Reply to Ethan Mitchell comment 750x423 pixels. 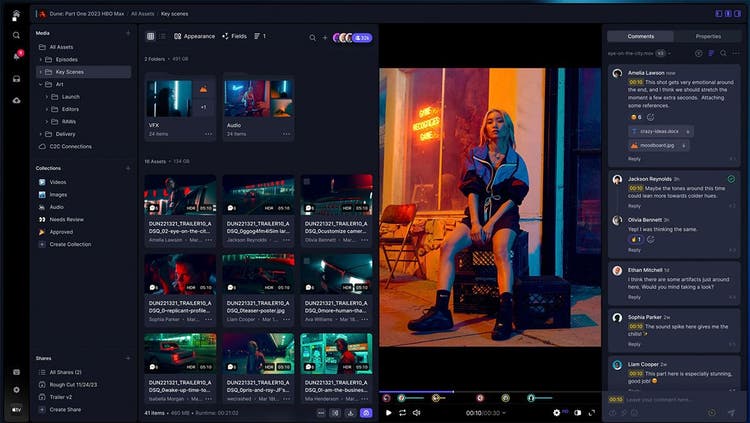pos(634,297)
